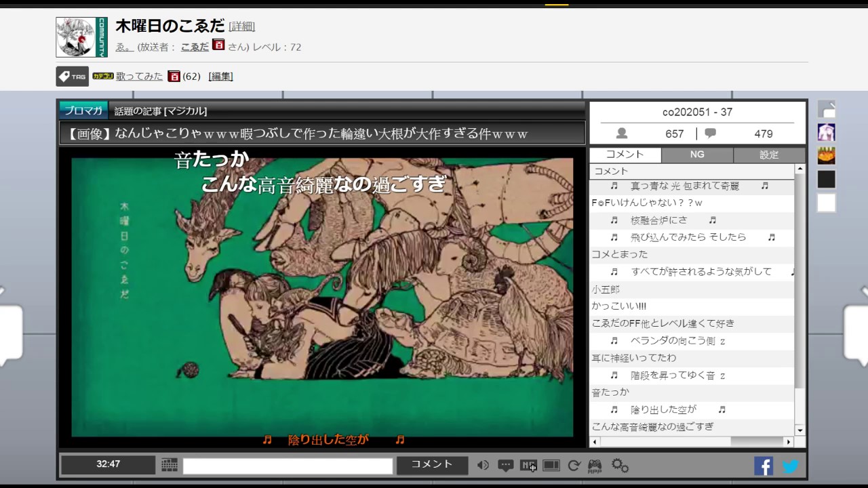Image resolution: width=868 pixels, height=488 pixels.
Task: Click comment list scroll up arrow
Action: tap(800, 169)
